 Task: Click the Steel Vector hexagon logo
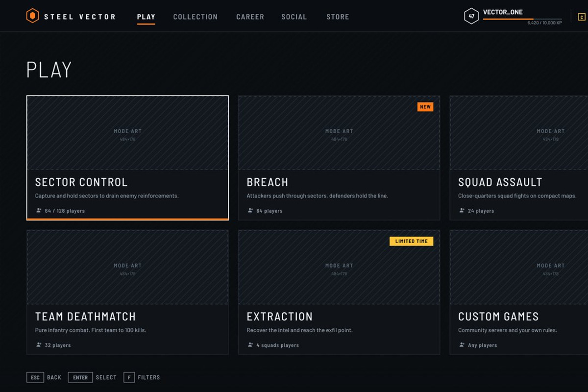tap(32, 16)
